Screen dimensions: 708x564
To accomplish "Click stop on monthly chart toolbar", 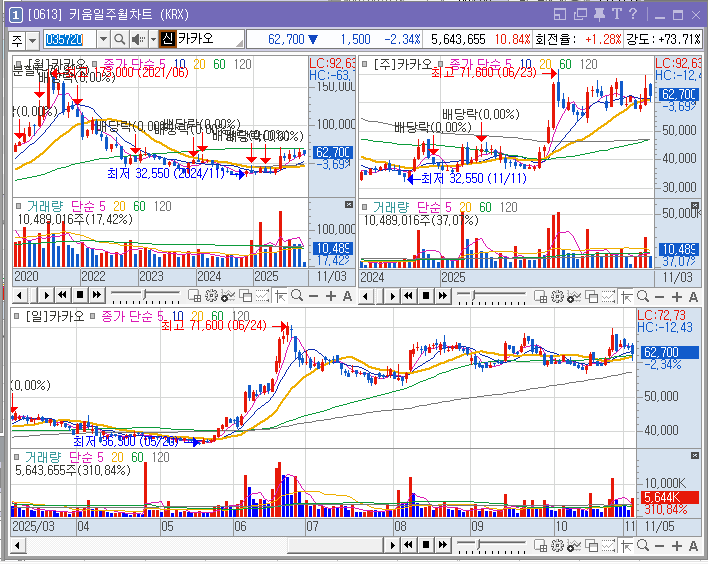I will [x=79, y=296].
